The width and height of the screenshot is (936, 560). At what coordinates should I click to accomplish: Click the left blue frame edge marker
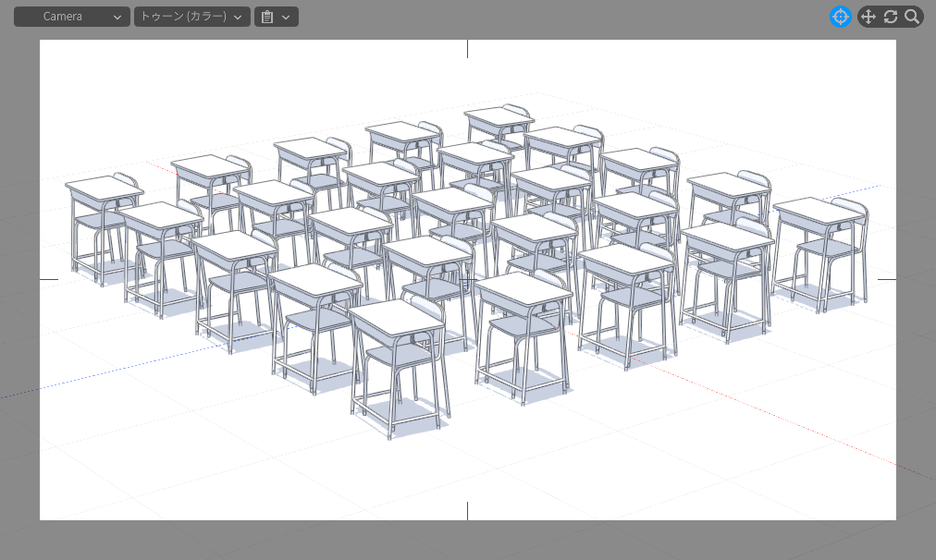pos(49,279)
